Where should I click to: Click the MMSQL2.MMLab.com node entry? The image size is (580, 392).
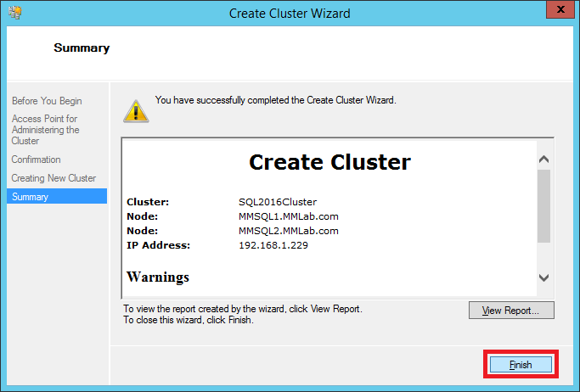pos(288,231)
